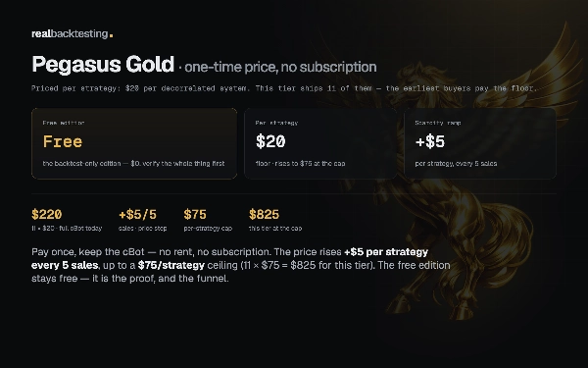Click the $825 tier cap stat
This screenshot has width=588, height=368.
pos(275,220)
